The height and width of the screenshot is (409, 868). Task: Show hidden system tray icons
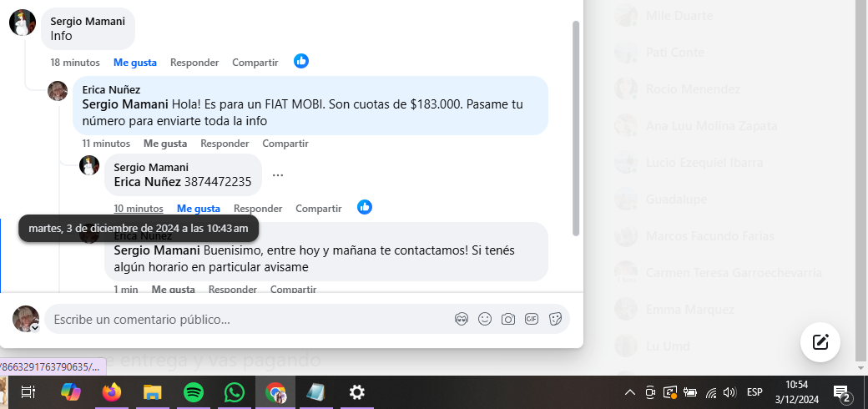tap(630, 392)
